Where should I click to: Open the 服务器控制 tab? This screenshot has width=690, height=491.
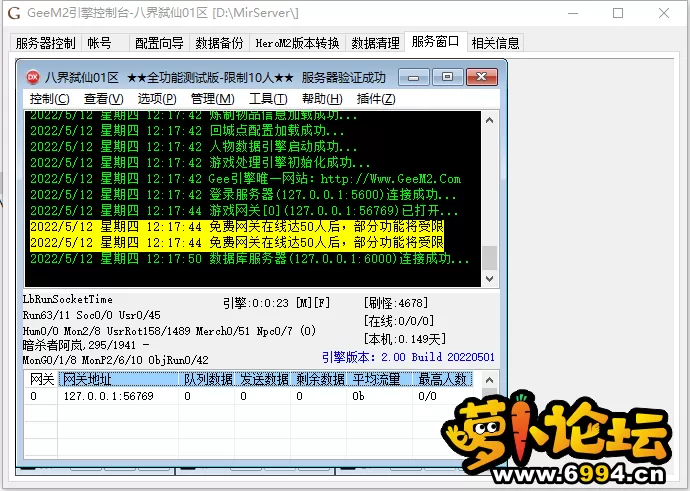click(45, 43)
